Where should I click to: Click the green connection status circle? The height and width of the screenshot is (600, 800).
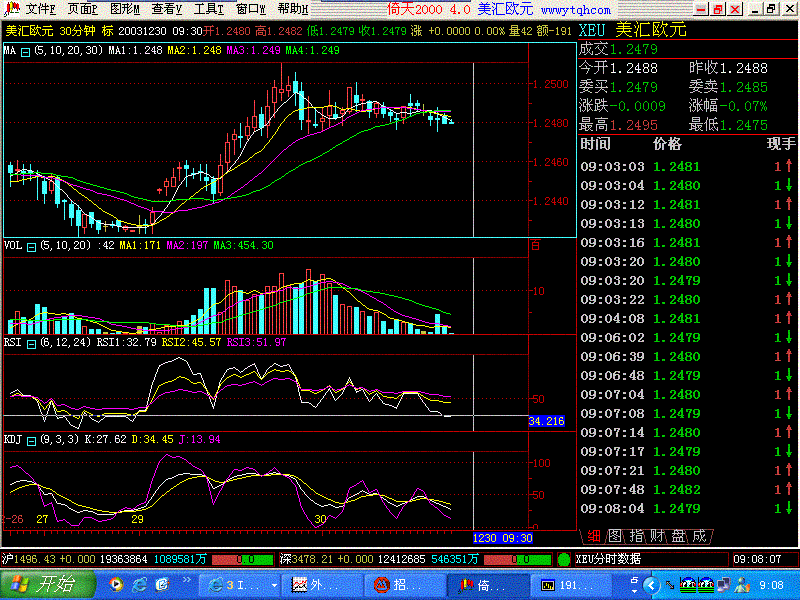pos(564,560)
